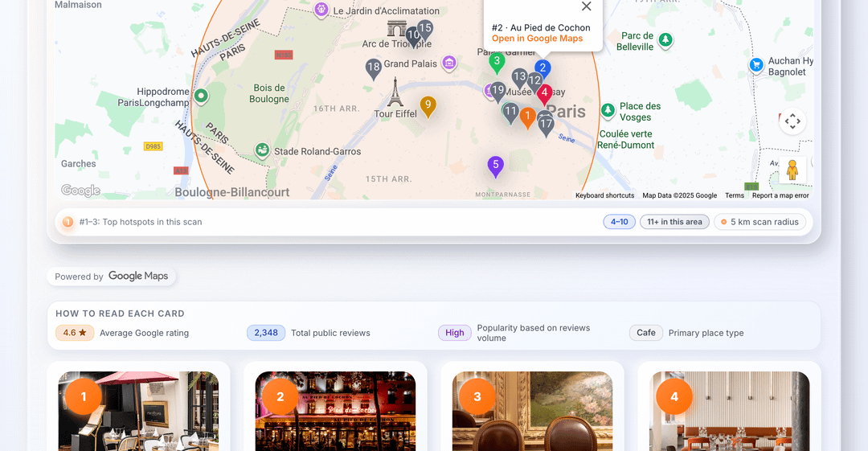Click the gray map pin number 18

pos(373,68)
